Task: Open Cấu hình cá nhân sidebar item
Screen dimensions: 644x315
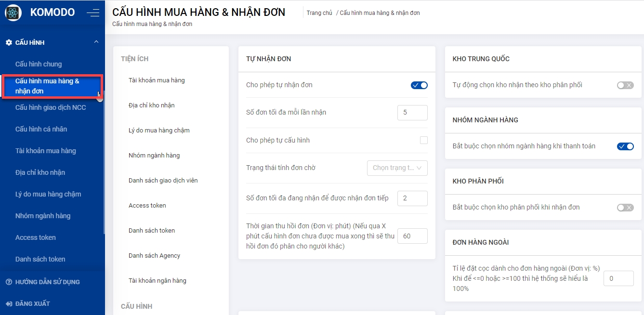Action: (x=41, y=129)
